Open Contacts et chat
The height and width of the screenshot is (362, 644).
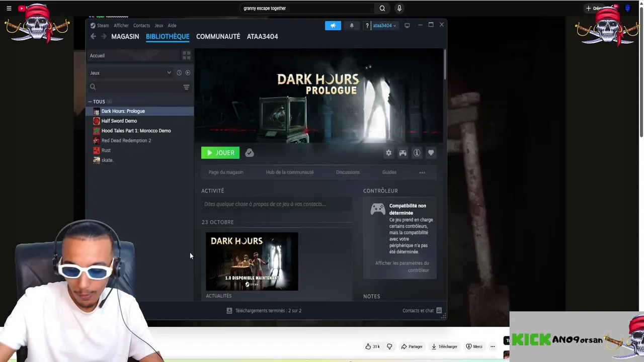coord(422,311)
